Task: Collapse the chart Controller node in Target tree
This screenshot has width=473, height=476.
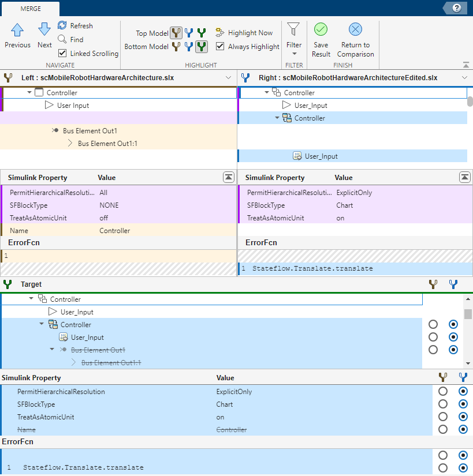Action: (x=42, y=324)
